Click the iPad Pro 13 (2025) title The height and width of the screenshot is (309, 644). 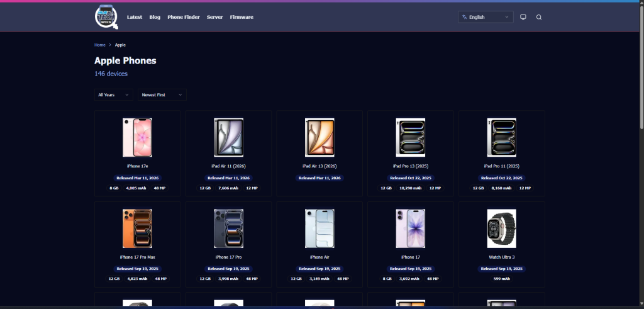(x=410, y=166)
